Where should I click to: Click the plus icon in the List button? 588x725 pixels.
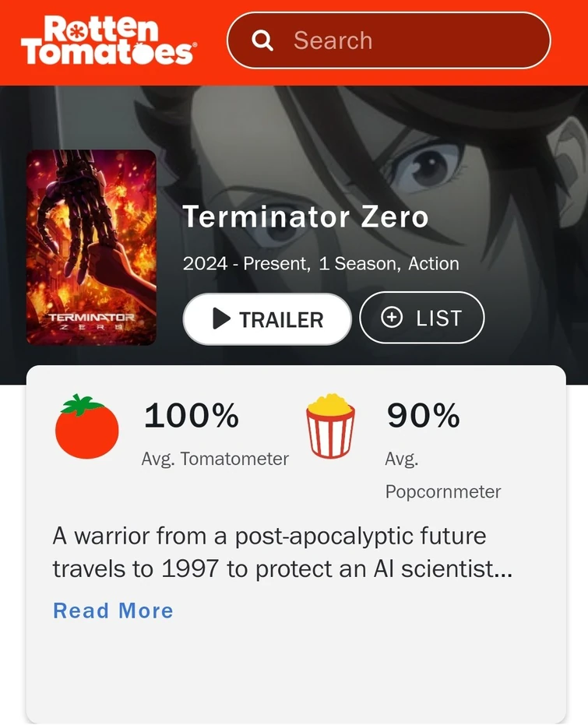390,318
